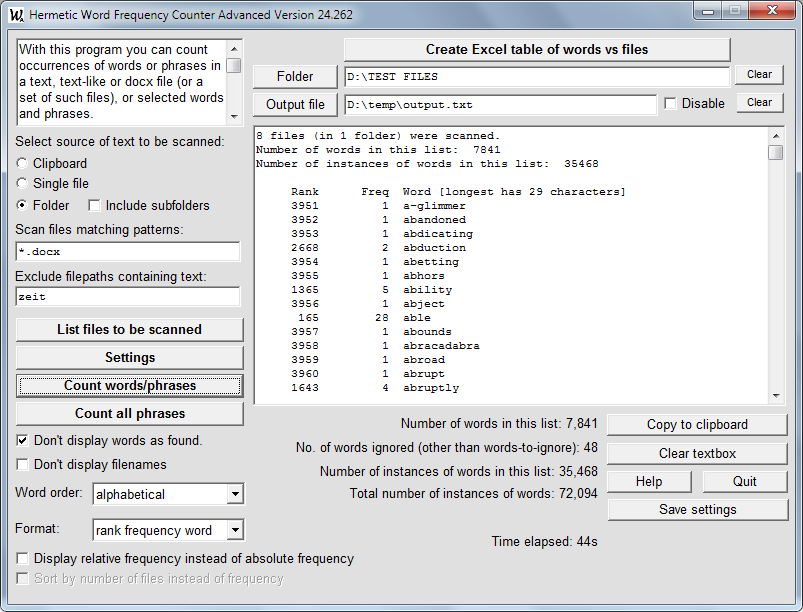The image size is (803, 612).
Task: Click scroll-down arrow of results textbox
Action: [776, 396]
